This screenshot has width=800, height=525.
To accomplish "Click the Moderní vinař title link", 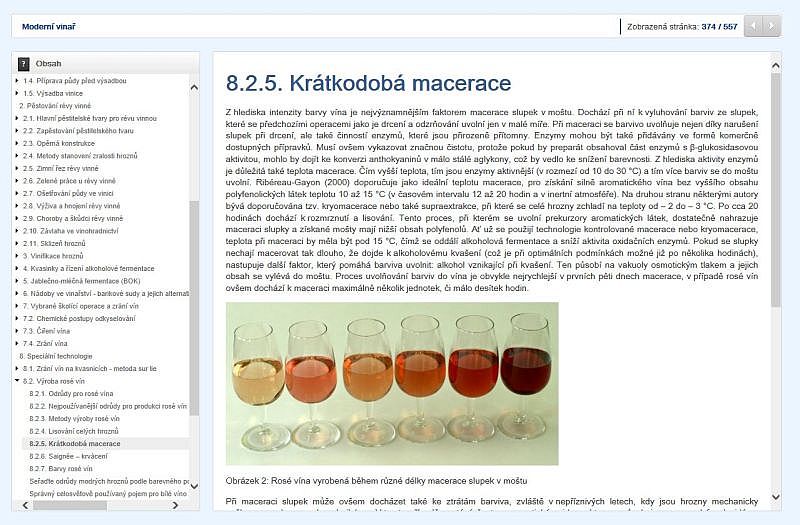I will tap(48, 26).
